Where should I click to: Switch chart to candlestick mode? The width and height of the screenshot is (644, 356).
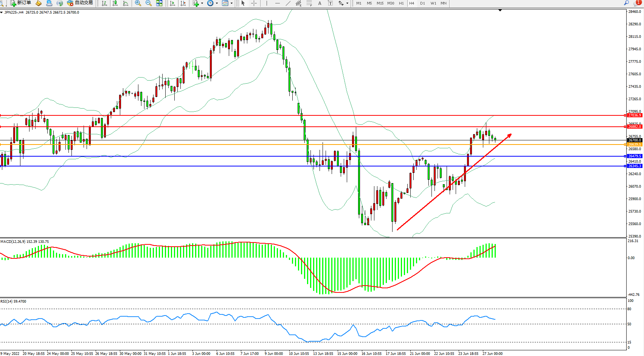click(x=115, y=3)
